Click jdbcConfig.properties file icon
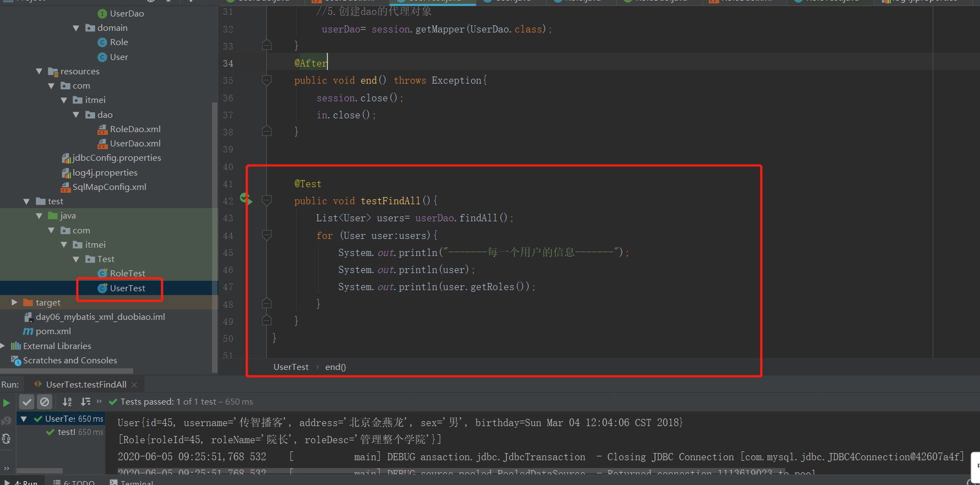 tap(66, 159)
